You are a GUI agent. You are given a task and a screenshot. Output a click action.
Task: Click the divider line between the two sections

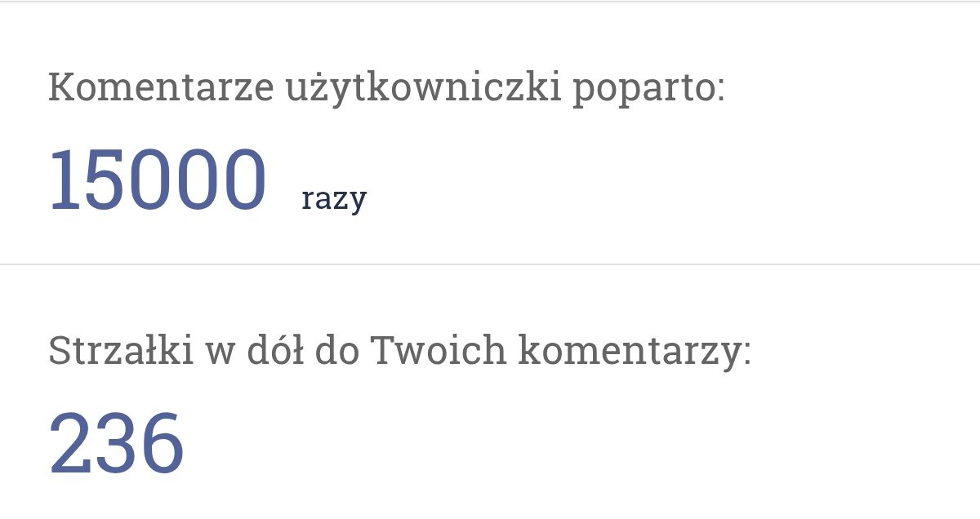point(490,264)
